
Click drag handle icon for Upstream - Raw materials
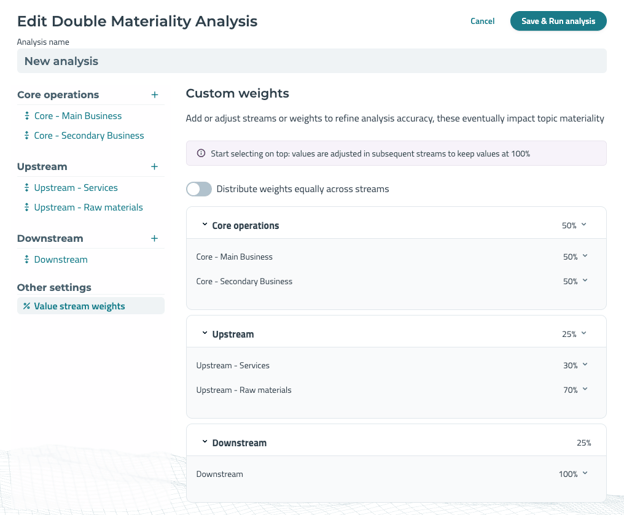(27, 208)
